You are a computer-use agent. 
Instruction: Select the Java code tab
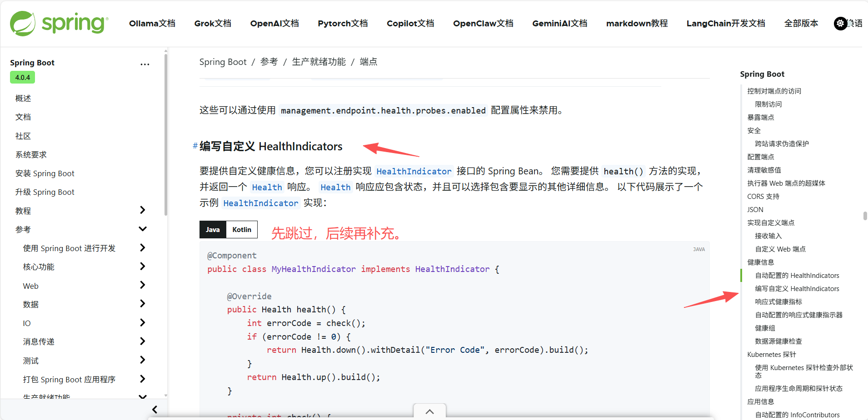coord(213,230)
